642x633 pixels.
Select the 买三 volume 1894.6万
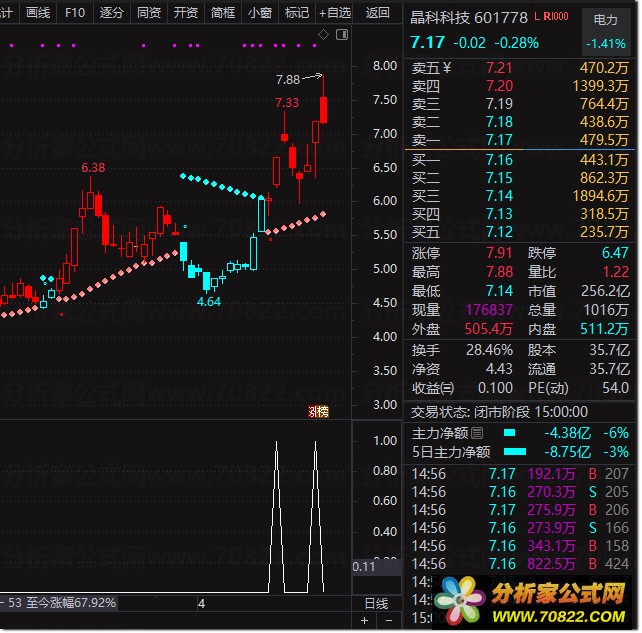point(600,196)
